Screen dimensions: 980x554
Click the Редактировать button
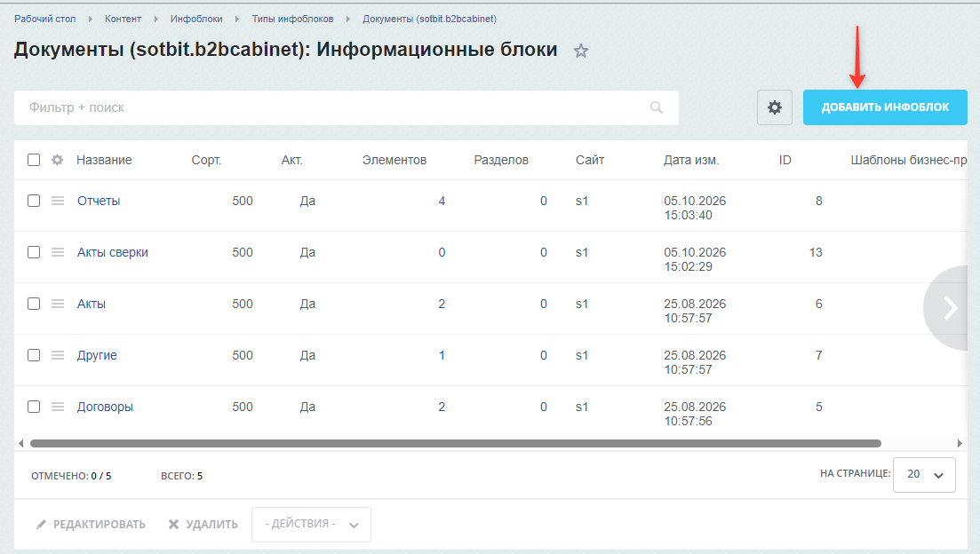91,525
